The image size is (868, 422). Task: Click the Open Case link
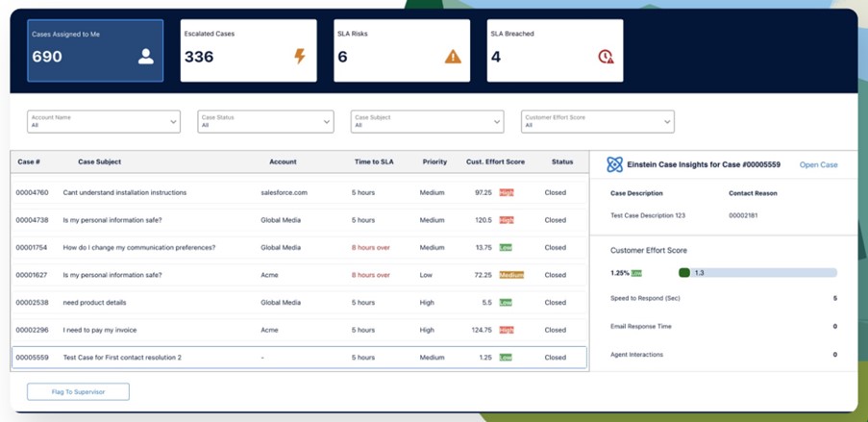[x=818, y=164]
